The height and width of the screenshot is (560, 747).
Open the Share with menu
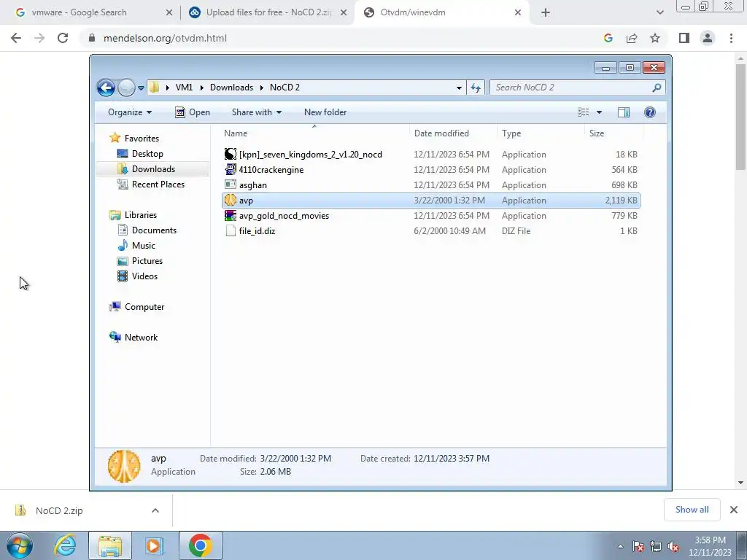pyautogui.click(x=256, y=112)
